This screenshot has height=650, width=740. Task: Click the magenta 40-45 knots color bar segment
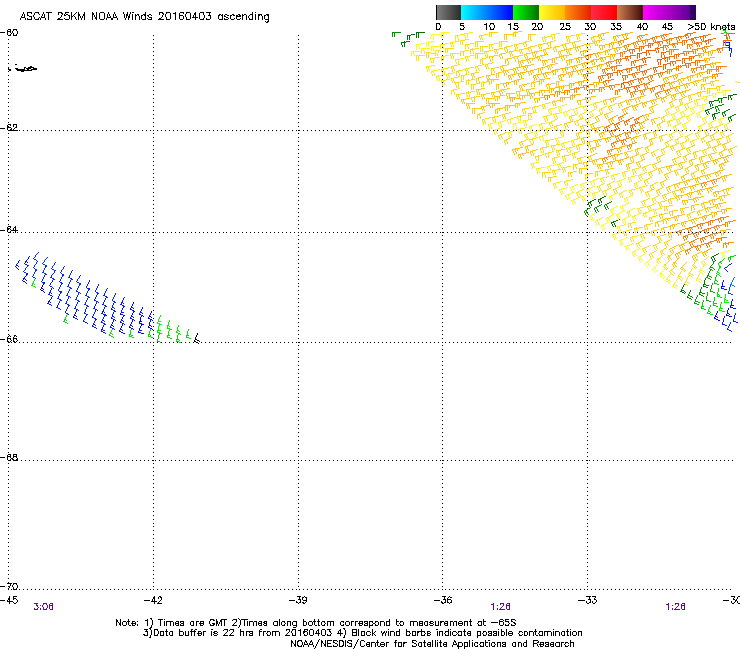[656, 12]
